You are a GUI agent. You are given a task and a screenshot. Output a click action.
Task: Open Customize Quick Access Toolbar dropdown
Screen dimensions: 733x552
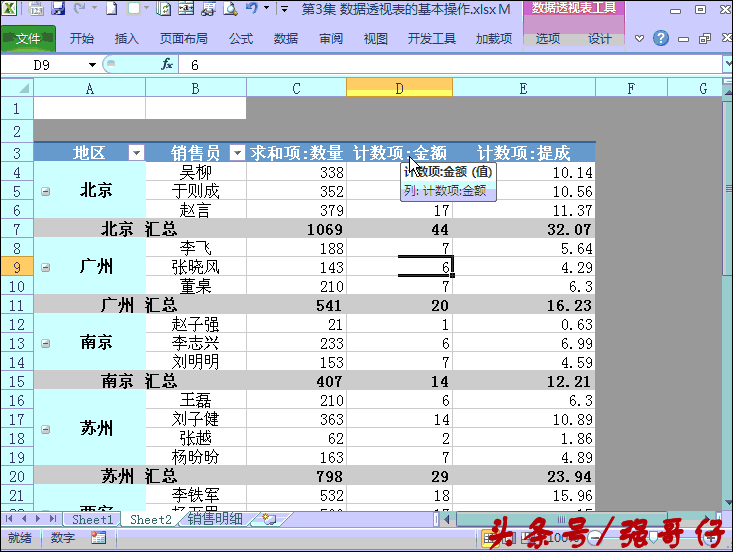tap(284, 8)
